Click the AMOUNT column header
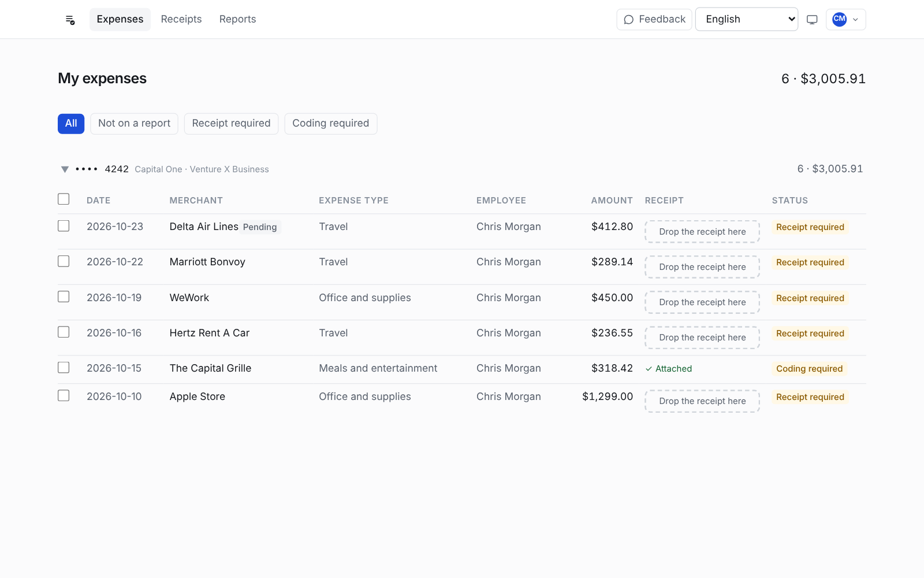Viewport: 924px width, 578px height. (612, 201)
